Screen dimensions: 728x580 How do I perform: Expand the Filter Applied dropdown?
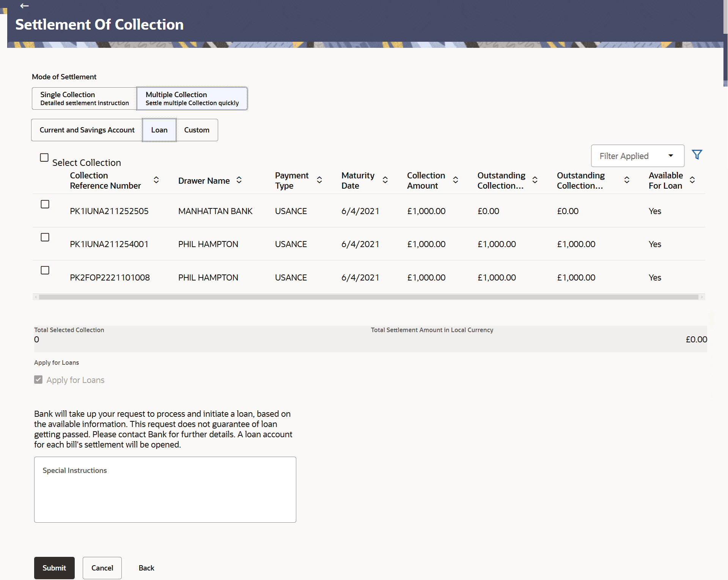(637, 156)
